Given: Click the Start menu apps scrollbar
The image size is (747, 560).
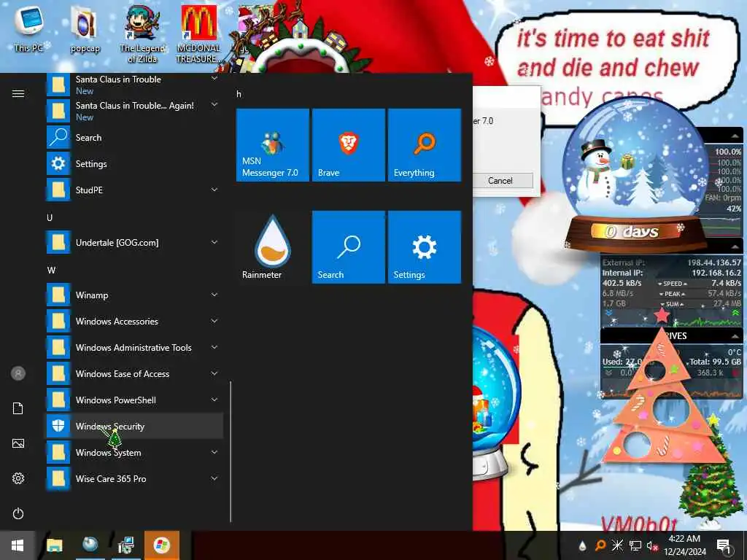Looking at the screenshot, I should [x=231, y=451].
